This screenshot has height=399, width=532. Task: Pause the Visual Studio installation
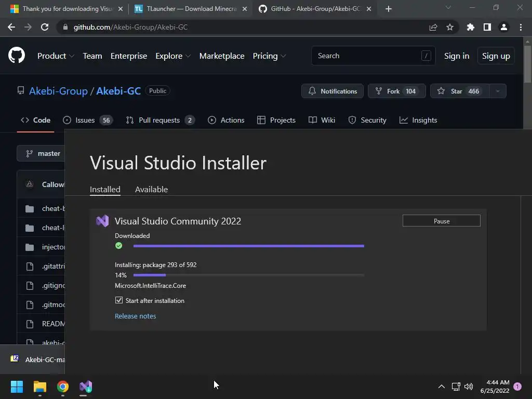coord(442,221)
